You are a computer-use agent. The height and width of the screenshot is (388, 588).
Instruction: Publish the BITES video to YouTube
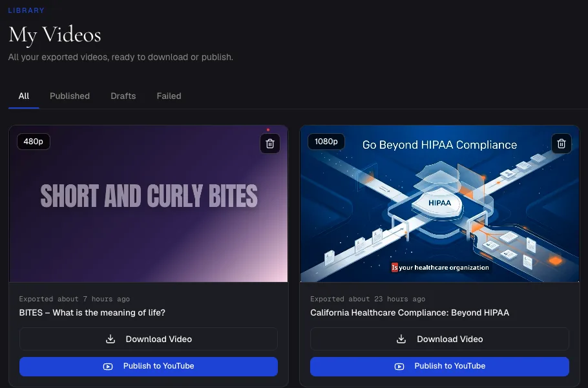click(x=149, y=366)
